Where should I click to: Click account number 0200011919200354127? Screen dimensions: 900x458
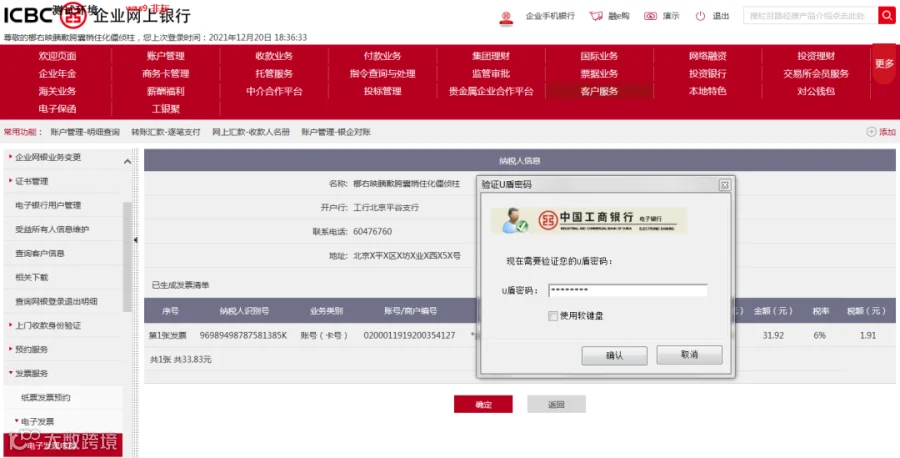coord(409,335)
